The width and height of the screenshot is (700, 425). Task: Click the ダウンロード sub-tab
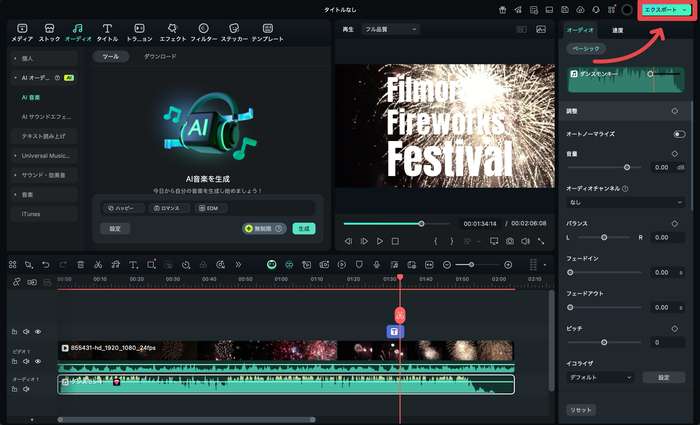click(160, 57)
